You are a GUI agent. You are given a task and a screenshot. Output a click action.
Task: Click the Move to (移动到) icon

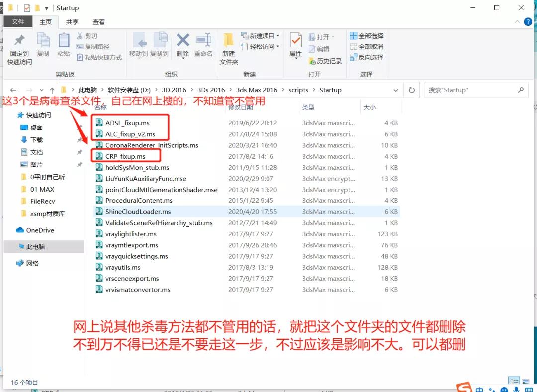coord(139,40)
